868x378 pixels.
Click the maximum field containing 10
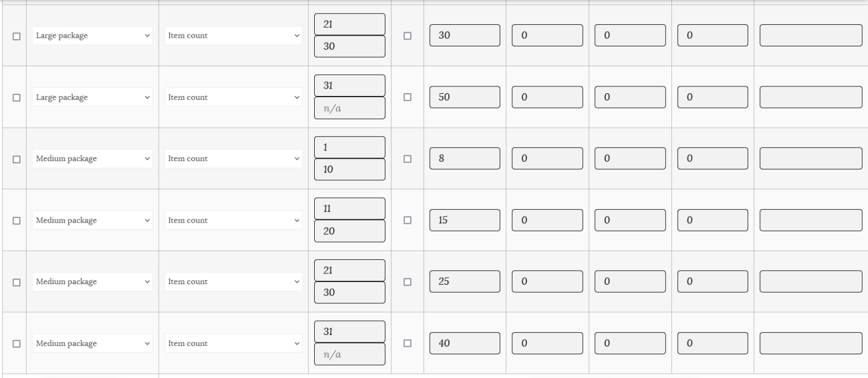(x=349, y=170)
